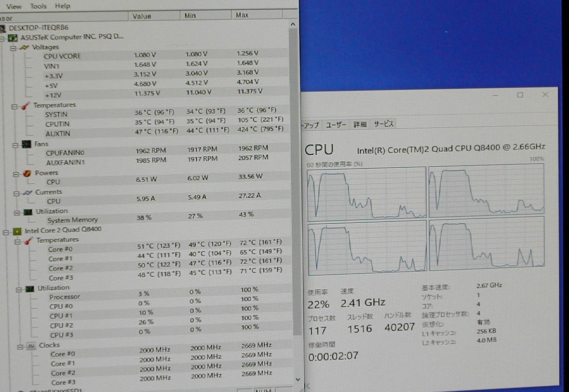This screenshot has height=392, width=569.
Task: Click the 40207 handle count value
Action: tap(400, 327)
